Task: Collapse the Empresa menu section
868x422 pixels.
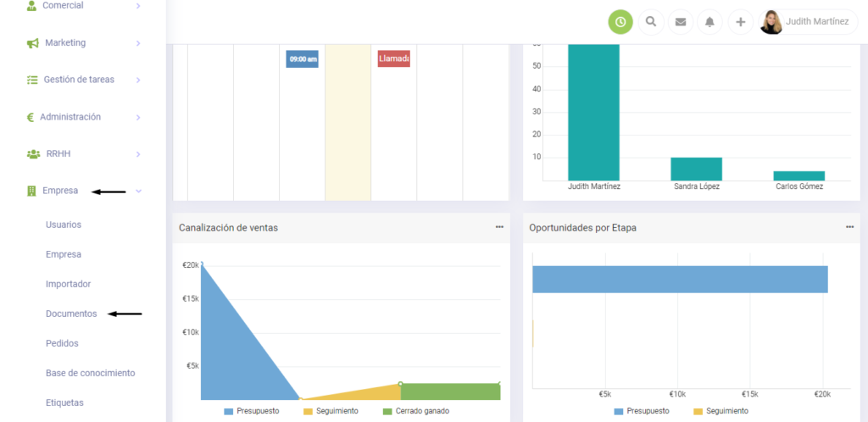Action: pos(138,192)
